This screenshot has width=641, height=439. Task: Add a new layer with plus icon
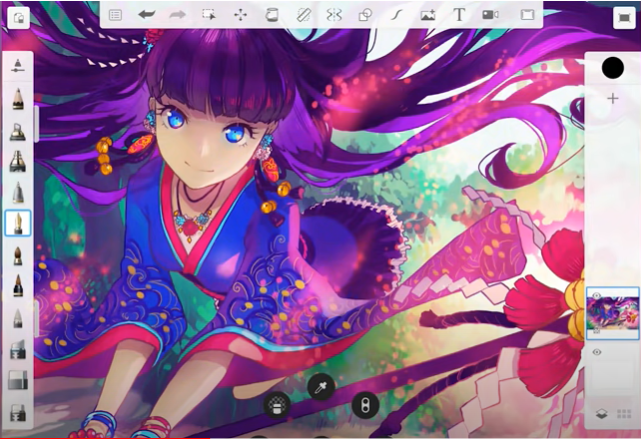pos(612,99)
